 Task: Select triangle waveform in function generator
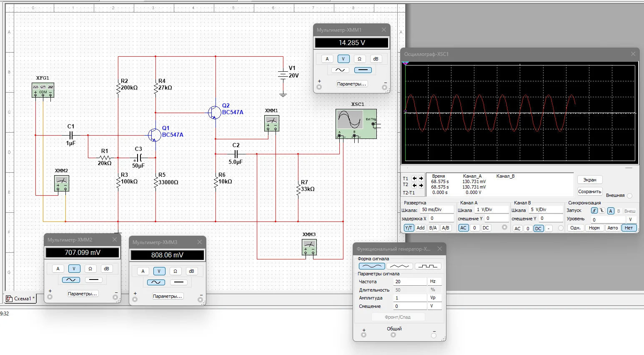tap(400, 266)
